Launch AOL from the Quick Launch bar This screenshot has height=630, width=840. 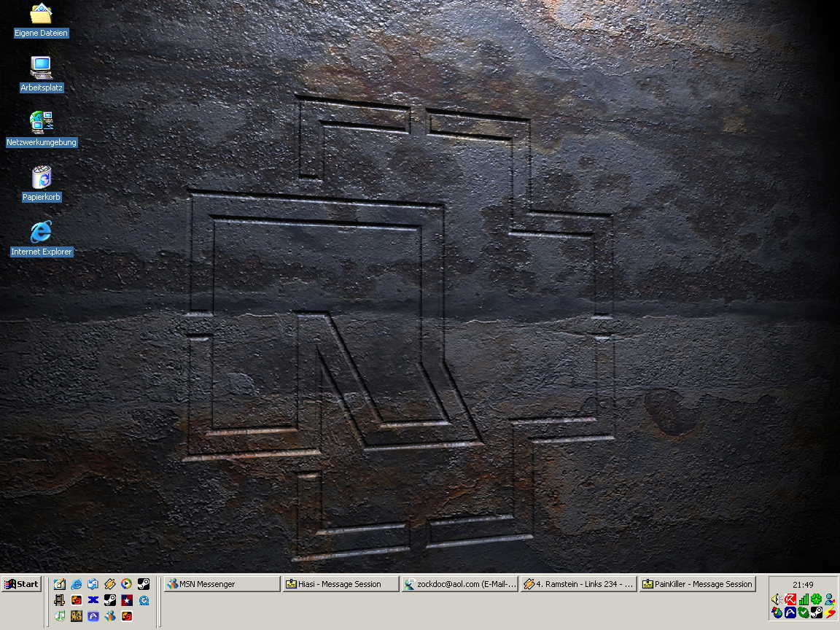93,617
